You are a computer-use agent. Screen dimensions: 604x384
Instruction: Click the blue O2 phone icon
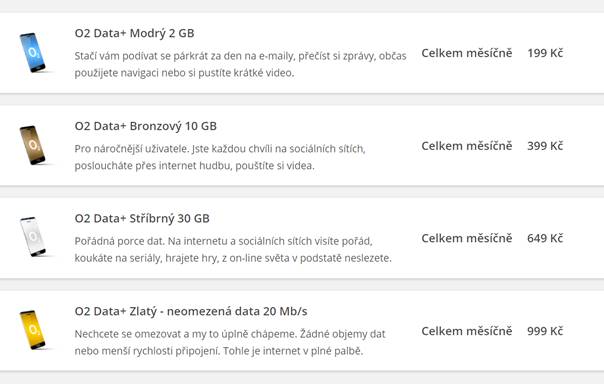point(33,52)
